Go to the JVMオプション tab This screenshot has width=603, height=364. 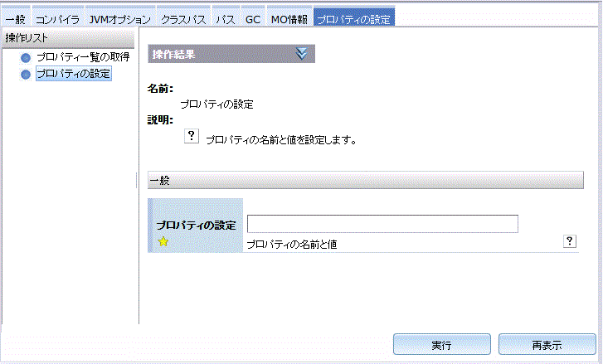click(120, 18)
